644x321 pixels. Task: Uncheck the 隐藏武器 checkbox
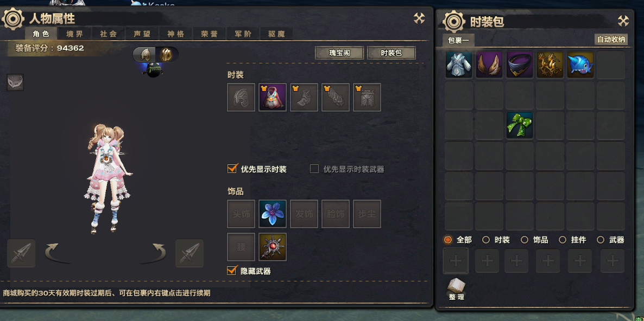point(232,270)
